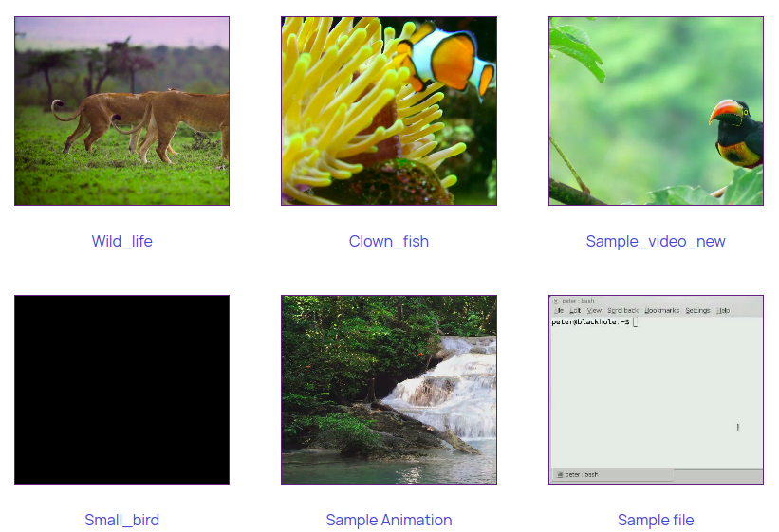779x532 pixels.
Task: Click the Small_bird title link
Action: (121, 520)
